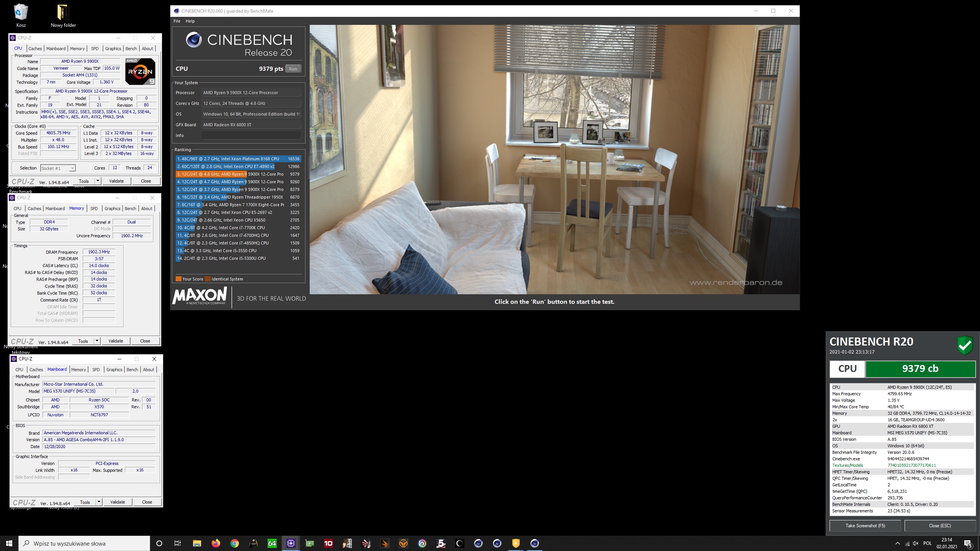Open the BenchMark character-art taskbar icon
Screen dimensions: 980x551
tap(347, 543)
